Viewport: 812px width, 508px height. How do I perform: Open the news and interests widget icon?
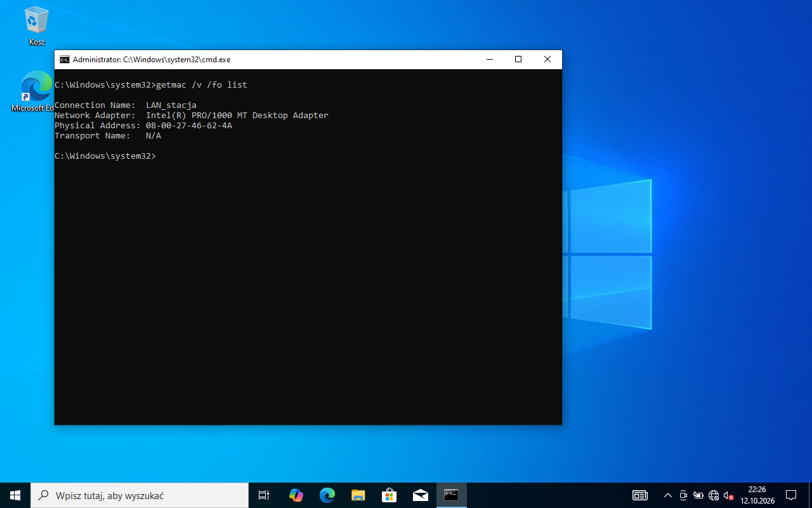(639, 495)
